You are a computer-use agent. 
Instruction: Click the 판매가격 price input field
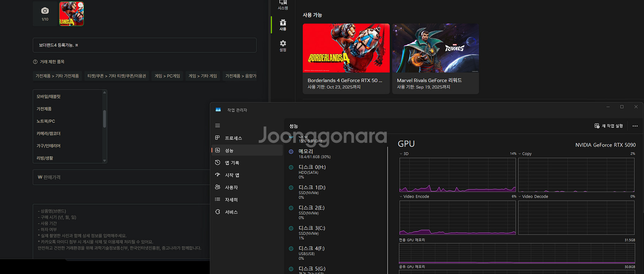point(122,177)
